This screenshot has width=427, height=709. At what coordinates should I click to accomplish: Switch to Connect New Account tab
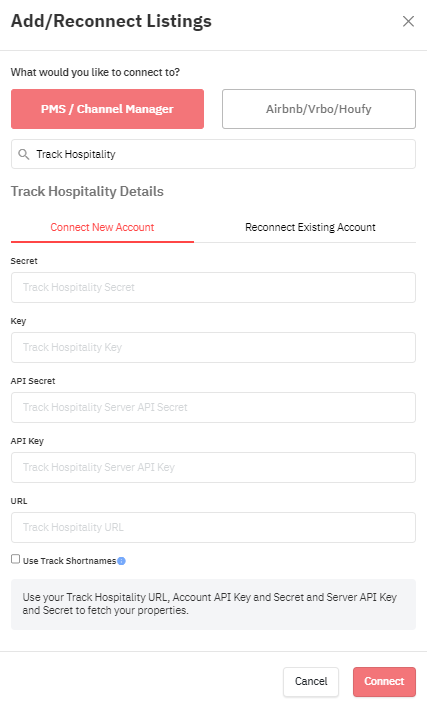(x=102, y=227)
